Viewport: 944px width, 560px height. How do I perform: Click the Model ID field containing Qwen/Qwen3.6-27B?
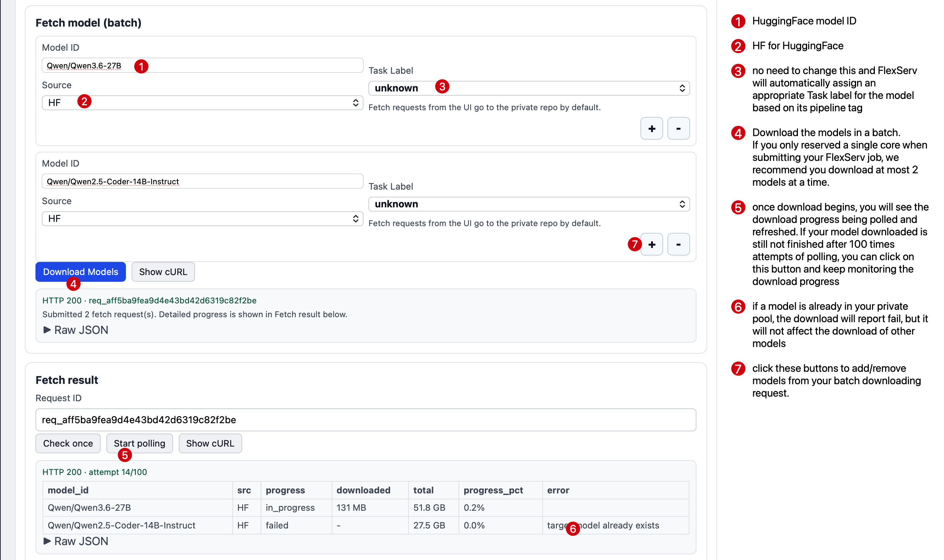click(202, 65)
